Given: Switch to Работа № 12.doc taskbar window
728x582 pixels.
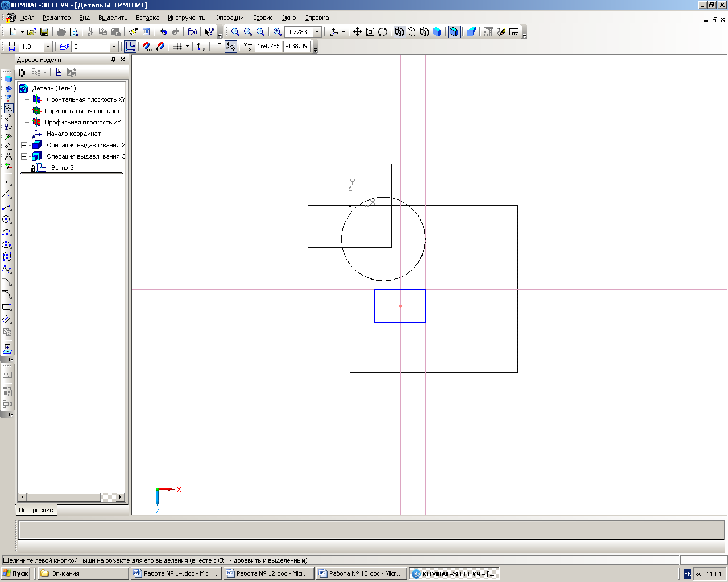Looking at the screenshot, I should [269, 573].
